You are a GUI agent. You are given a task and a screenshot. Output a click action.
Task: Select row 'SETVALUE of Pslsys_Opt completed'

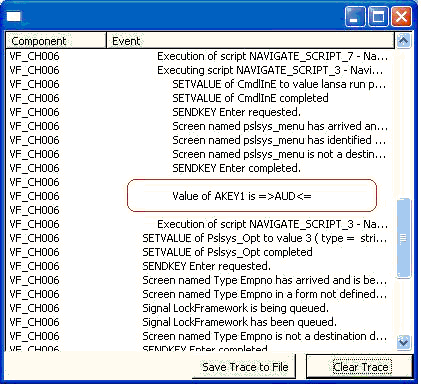pos(200,252)
